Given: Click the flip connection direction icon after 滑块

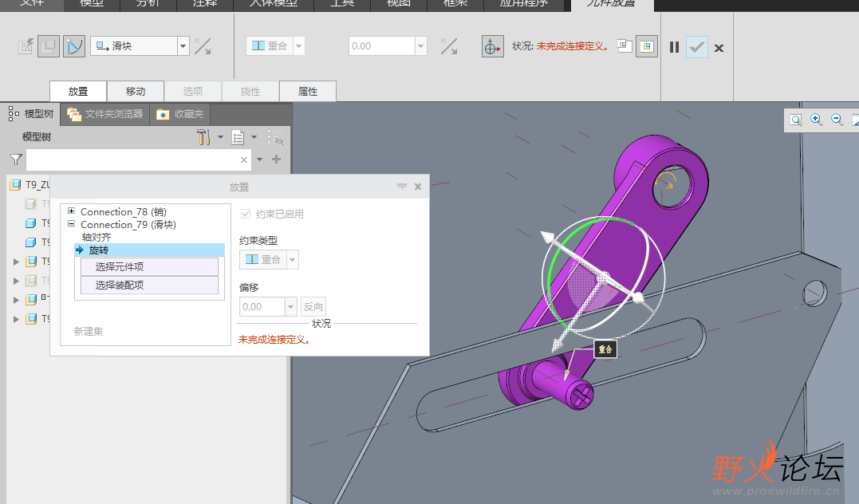Looking at the screenshot, I should click(x=203, y=46).
